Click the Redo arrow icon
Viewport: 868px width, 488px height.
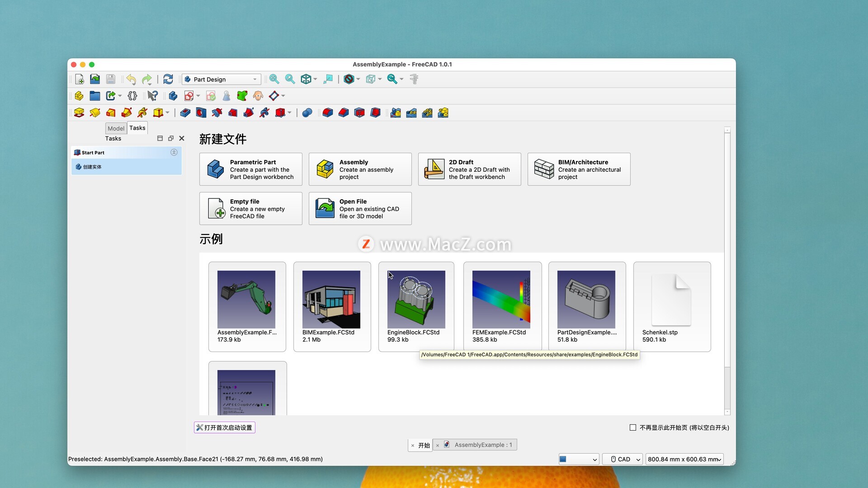[x=147, y=79]
